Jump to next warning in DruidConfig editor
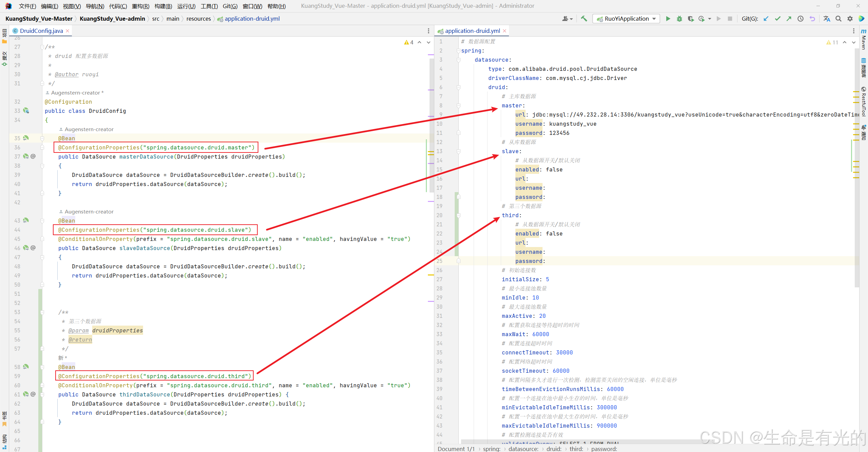Viewport: 868px width, 452px height. (429, 42)
